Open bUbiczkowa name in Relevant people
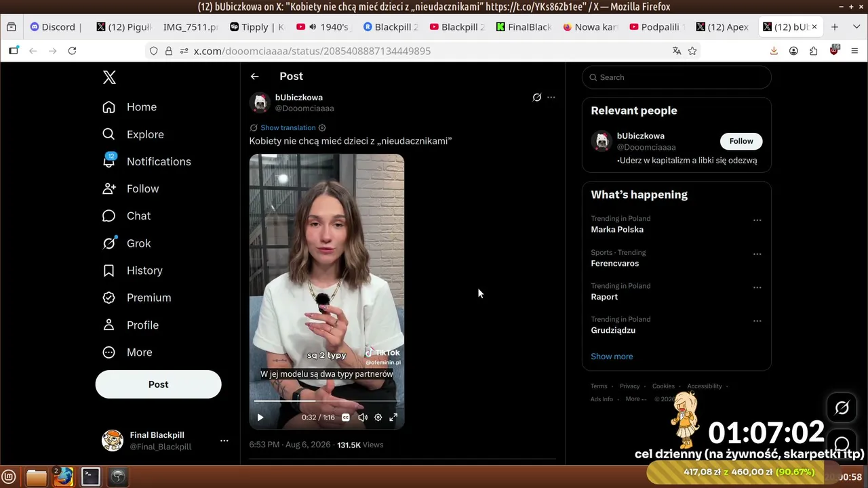The width and height of the screenshot is (868, 488). click(x=641, y=136)
